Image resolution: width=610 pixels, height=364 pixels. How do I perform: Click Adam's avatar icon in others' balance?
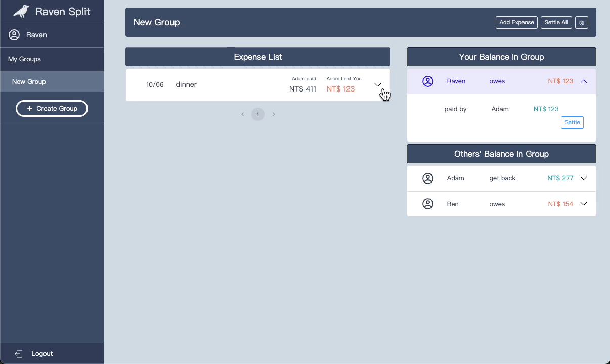428,178
